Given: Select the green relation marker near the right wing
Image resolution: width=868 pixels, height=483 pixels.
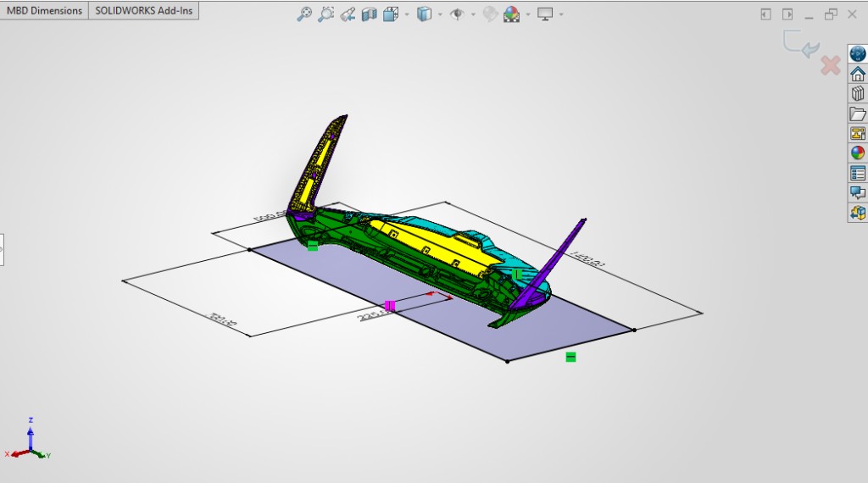Looking at the screenshot, I should click(x=517, y=275).
